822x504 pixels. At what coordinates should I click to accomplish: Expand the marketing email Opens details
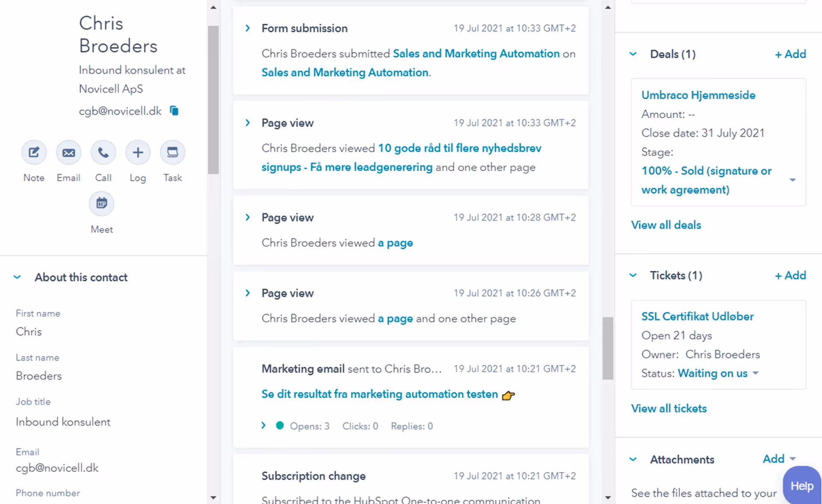click(x=264, y=426)
